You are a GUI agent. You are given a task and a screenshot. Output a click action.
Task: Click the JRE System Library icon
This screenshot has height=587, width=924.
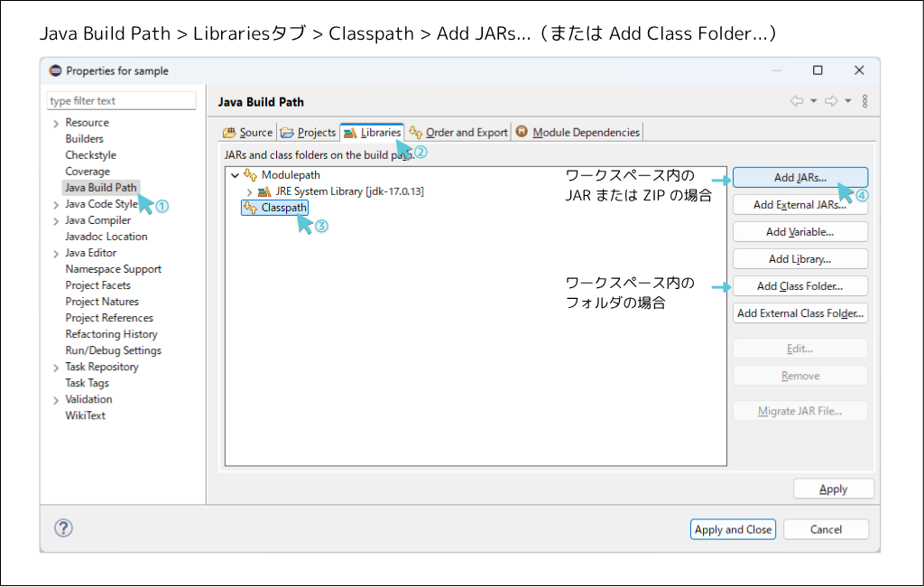coord(264,191)
